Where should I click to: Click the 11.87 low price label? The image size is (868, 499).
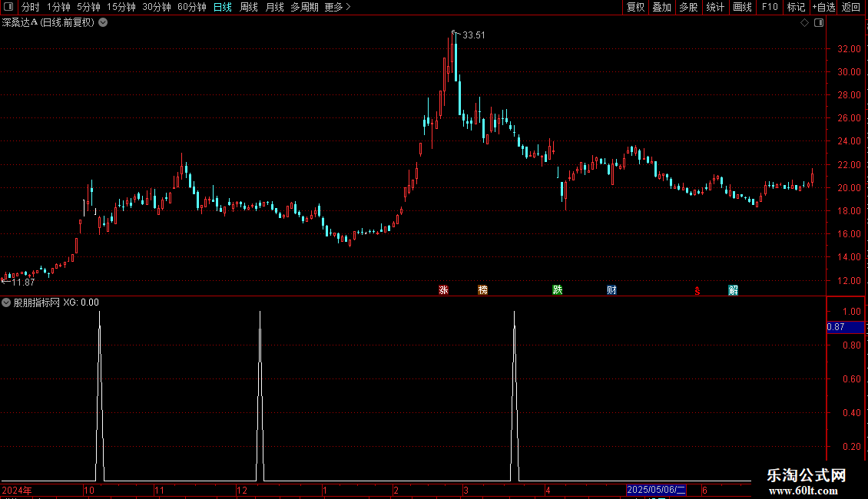23,283
